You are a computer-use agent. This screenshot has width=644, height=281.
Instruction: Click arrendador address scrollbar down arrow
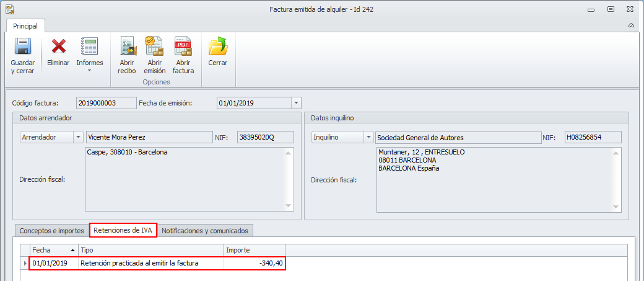(x=288, y=205)
